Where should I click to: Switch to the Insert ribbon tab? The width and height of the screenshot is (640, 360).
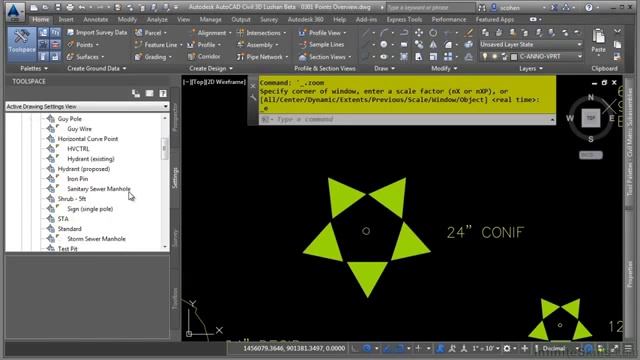pyautogui.click(x=66, y=19)
